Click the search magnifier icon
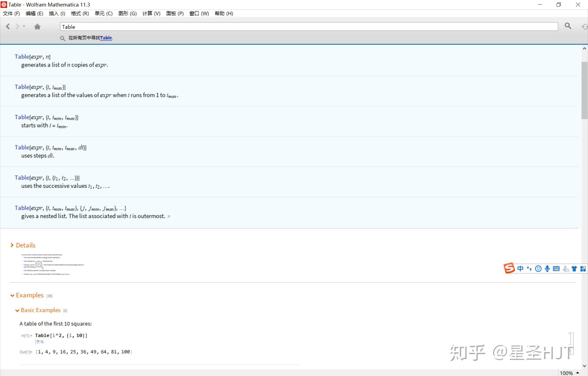The image size is (588, 376). (x=568, y=26)
